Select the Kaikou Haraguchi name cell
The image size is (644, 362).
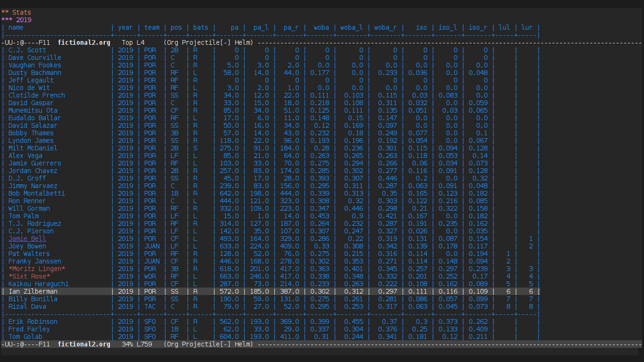(39, 284)
